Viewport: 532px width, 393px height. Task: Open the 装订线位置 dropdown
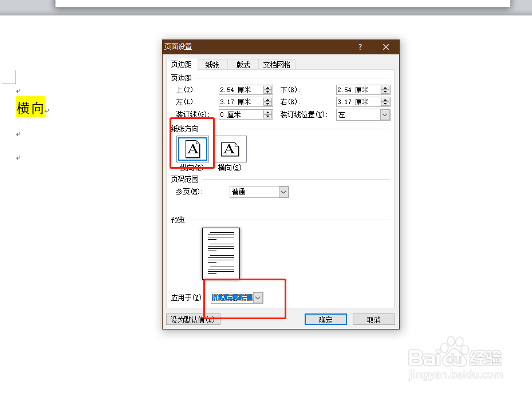tap(384, 114)
